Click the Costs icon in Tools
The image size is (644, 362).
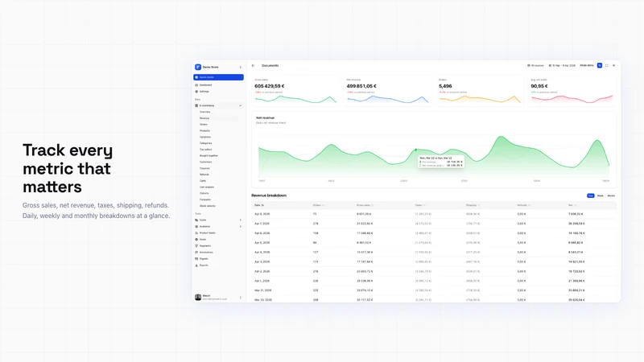click(x=196, y=220)
